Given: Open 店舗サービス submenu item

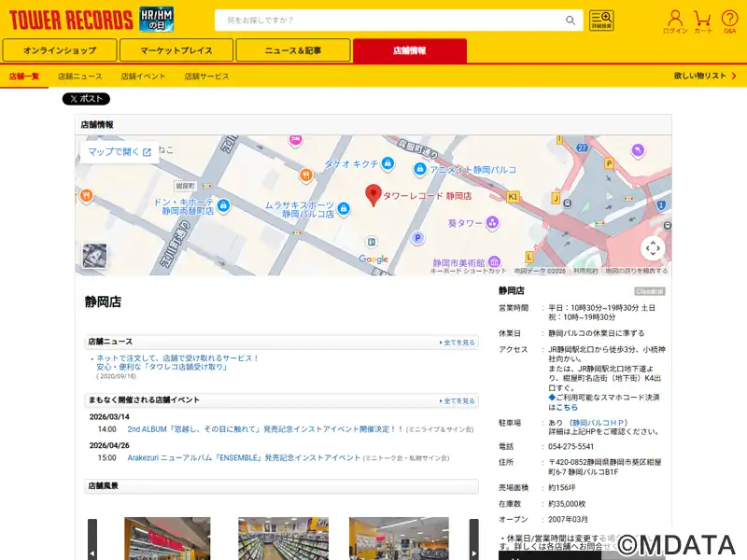Looking at the screenshot, I should point(206,77).
